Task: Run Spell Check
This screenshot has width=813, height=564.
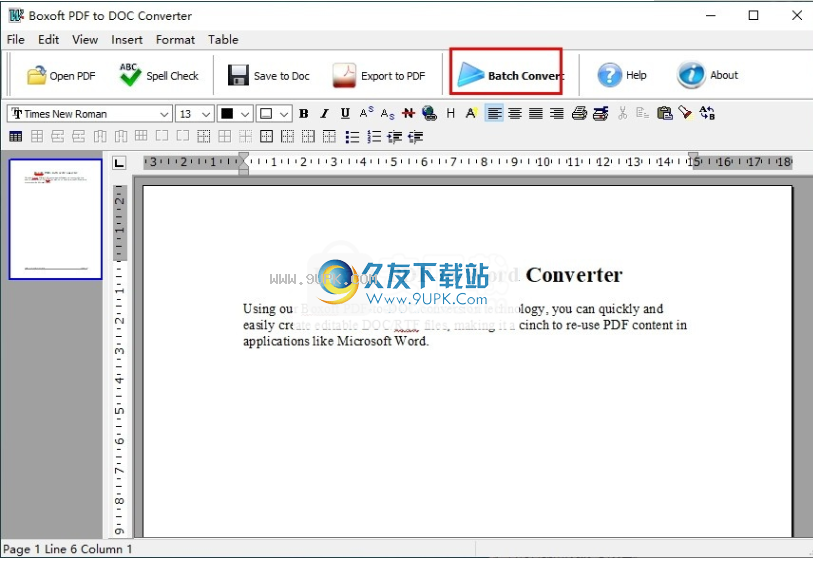Action: (159, 76)
